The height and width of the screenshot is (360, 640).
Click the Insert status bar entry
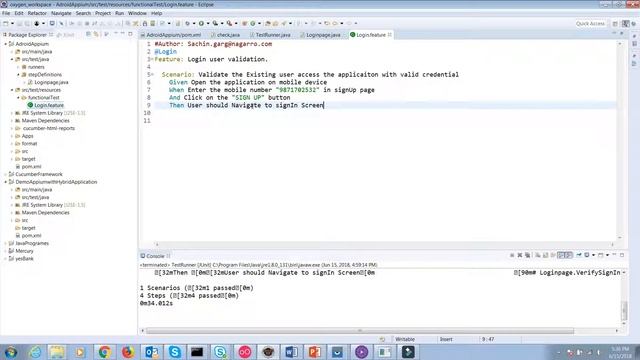(x=446, y=339)
